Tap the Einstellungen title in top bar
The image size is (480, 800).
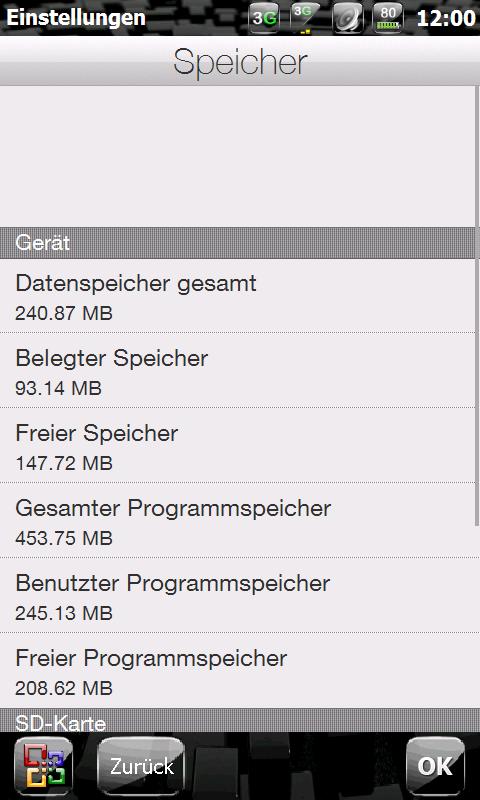point(75,18)
